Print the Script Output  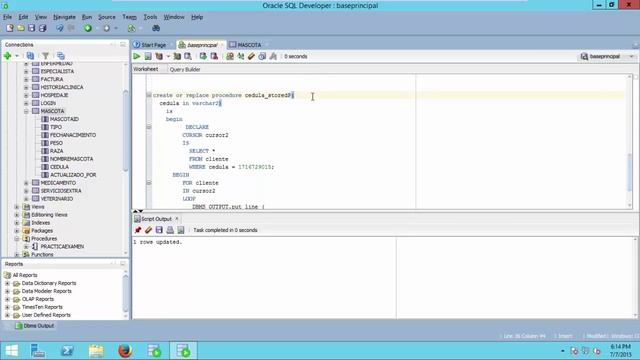[x=170, y=230]
